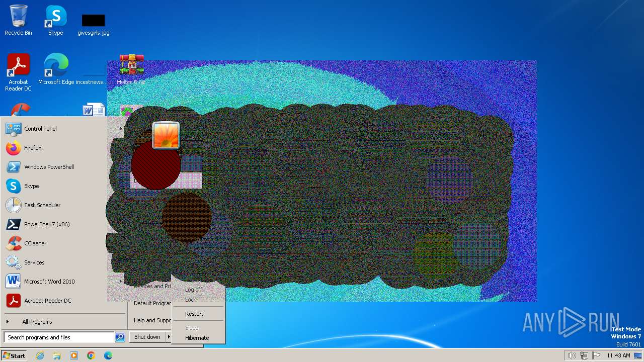
Task: Click Search programs and files box
Action: (x=59, y=337)
